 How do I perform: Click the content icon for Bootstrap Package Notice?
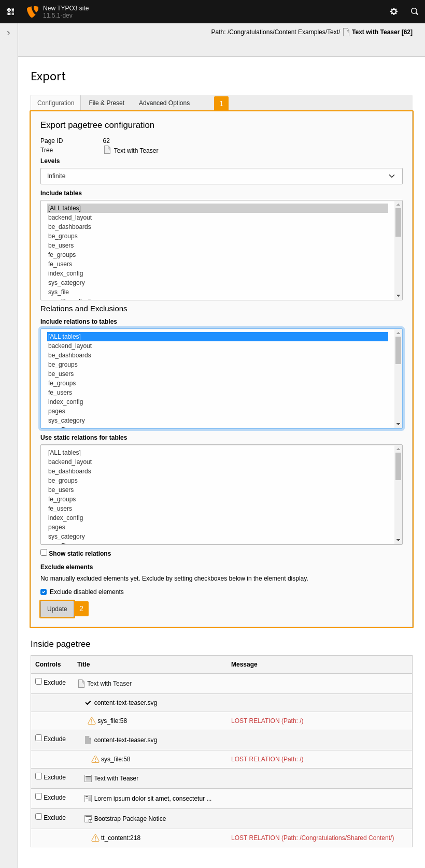[87, 818]
